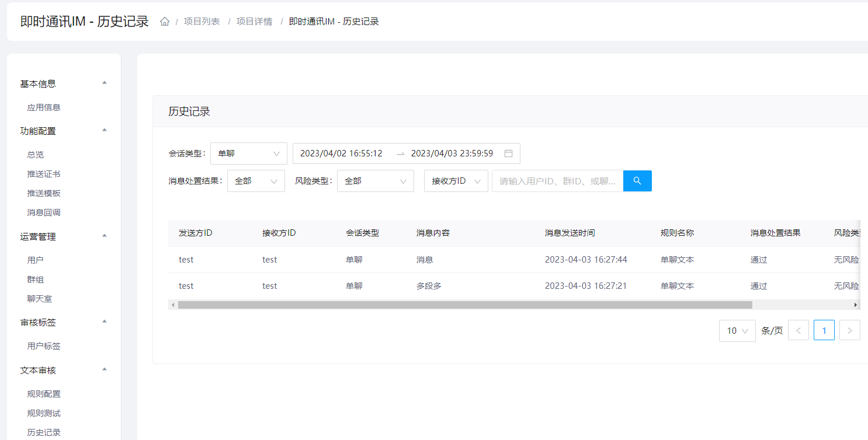Select page 1 pagination button

[824, 330]
